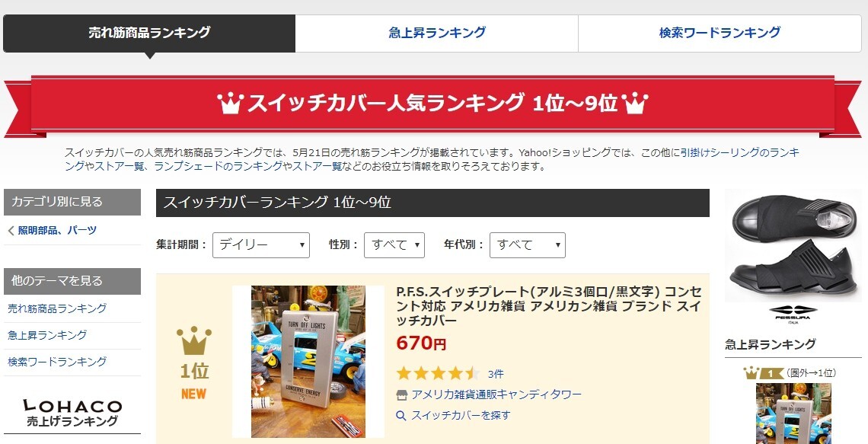Open the 性別 すべて dropdown
Screen dimensions: 868x444
394,245
